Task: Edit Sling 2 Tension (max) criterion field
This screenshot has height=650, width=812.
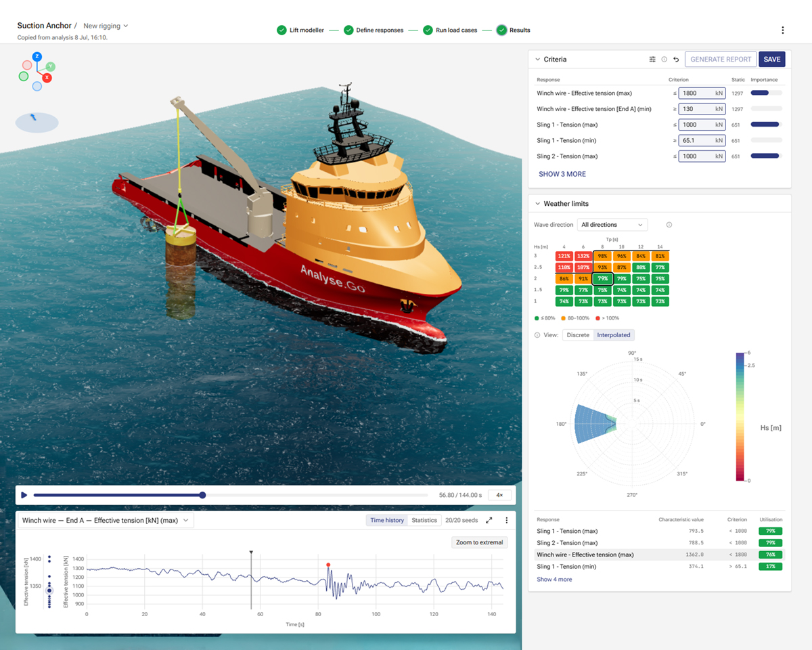Action: [702, 156]
